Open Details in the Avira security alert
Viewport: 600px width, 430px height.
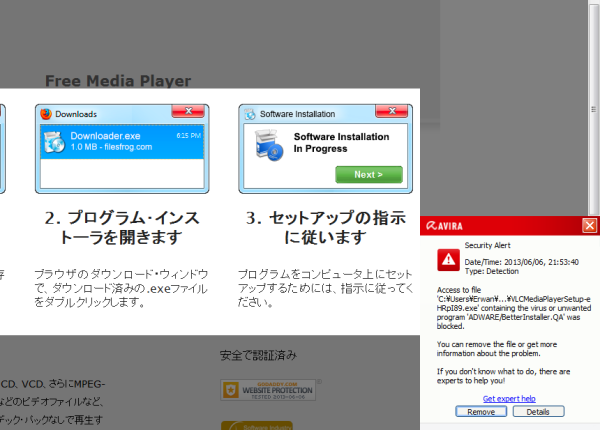pos(538,412)
